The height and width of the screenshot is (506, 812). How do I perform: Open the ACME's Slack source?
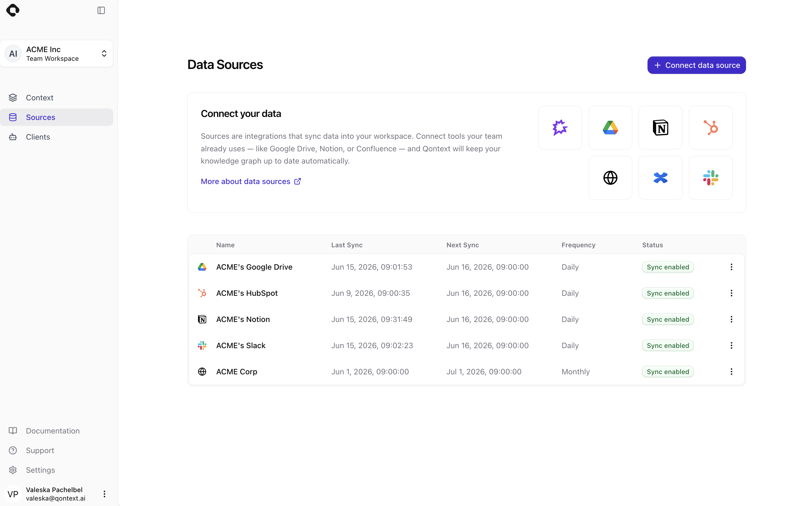click(241, 345)
